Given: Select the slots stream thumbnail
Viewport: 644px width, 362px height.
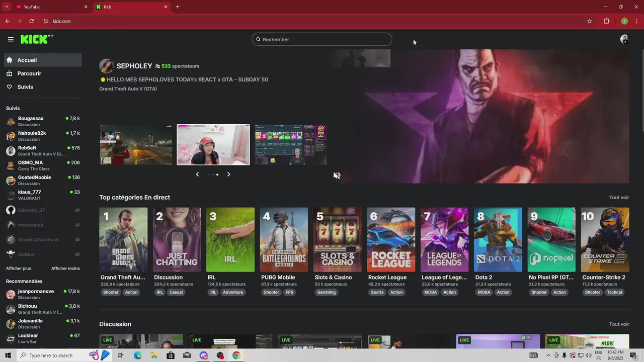Looking at the screenshot, I should click(291, 145).
